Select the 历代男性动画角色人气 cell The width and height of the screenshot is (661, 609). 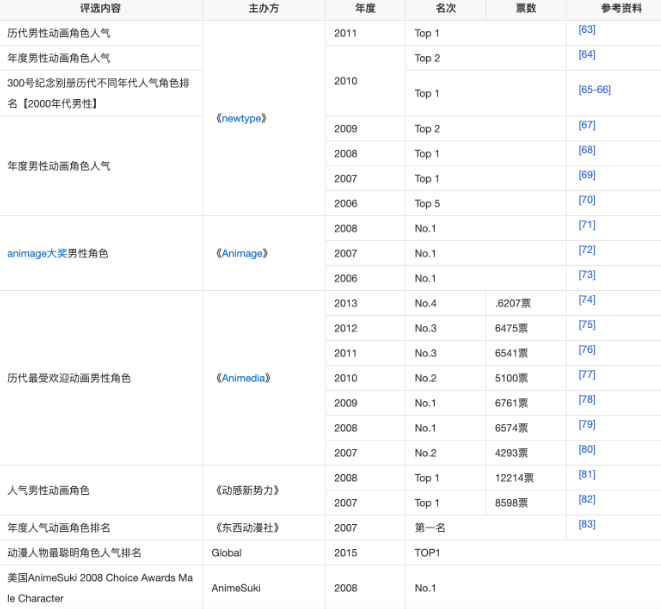[x=101, y=33]
